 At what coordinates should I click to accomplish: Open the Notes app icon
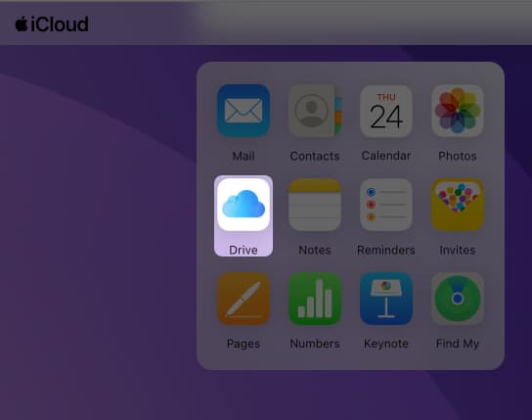point(315,205)
